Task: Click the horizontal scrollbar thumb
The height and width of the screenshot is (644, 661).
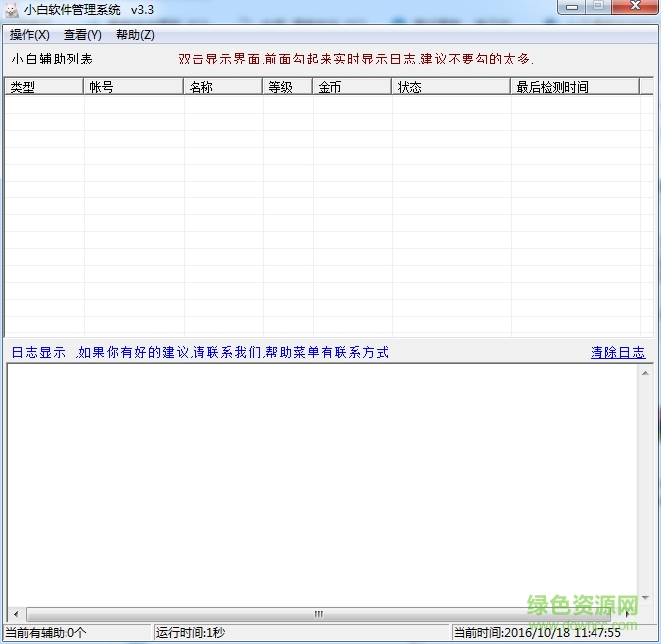Action: point(318,614)
